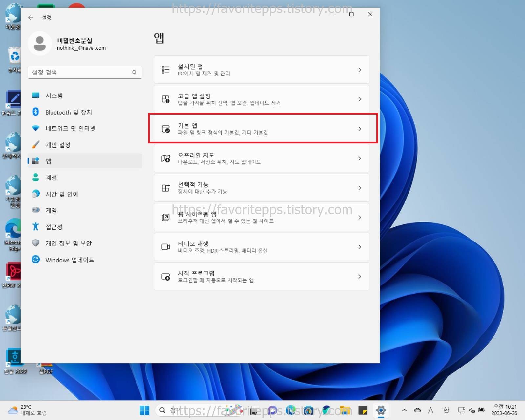Open 시스템 settings in the sidebar
This screenshot has height=420, width=525.
pyautogui.click(x=85, y=95)
